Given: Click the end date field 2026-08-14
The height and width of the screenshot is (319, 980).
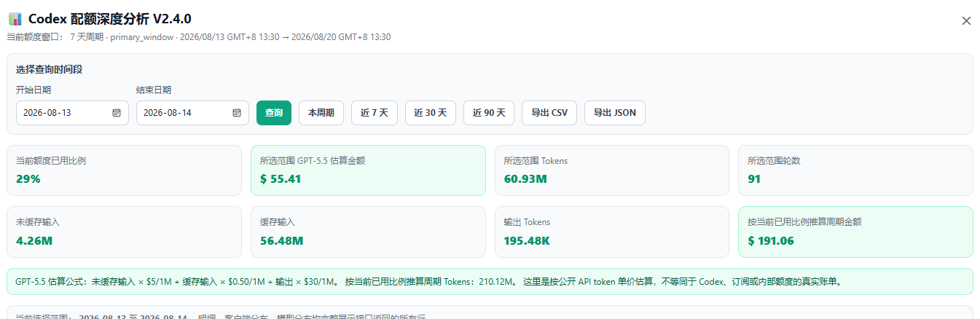Looking at the screenshot, I should pyautogui.click(x=192, y=113).
